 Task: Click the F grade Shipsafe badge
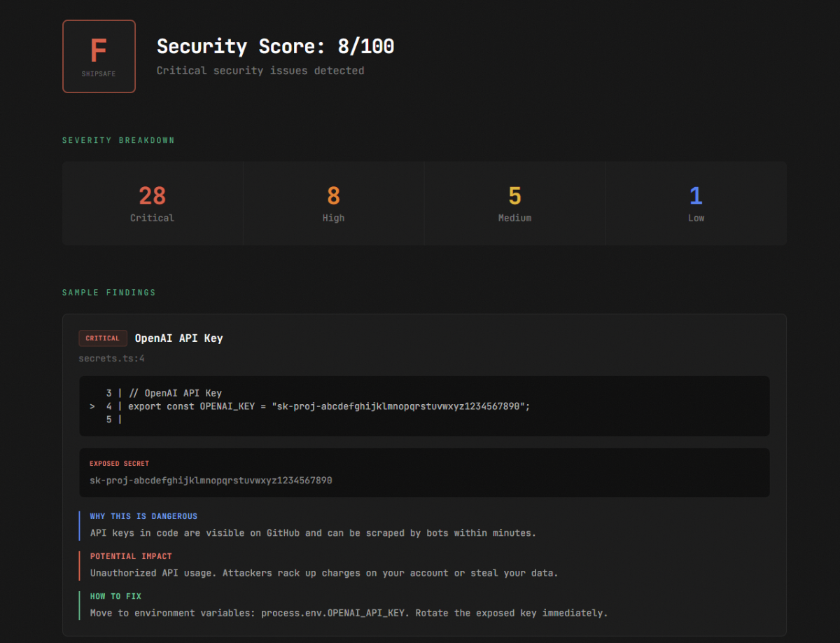point(99,56)
